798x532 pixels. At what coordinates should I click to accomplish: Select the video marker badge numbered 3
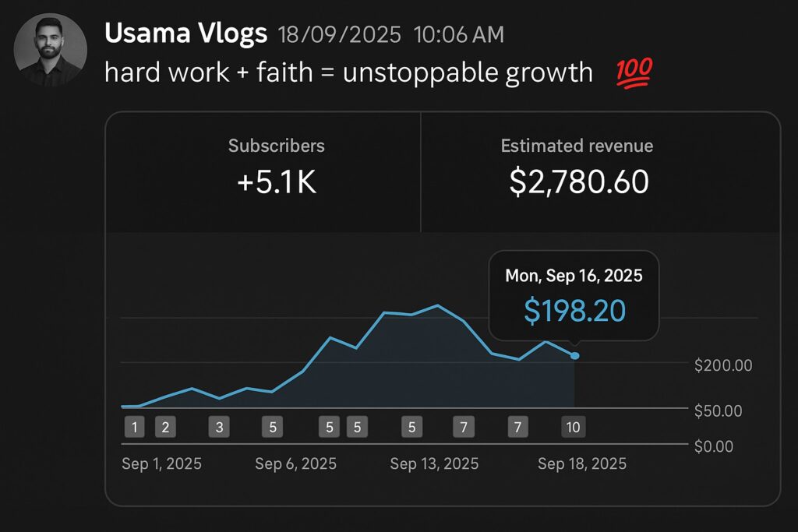(x=219, y=427)
